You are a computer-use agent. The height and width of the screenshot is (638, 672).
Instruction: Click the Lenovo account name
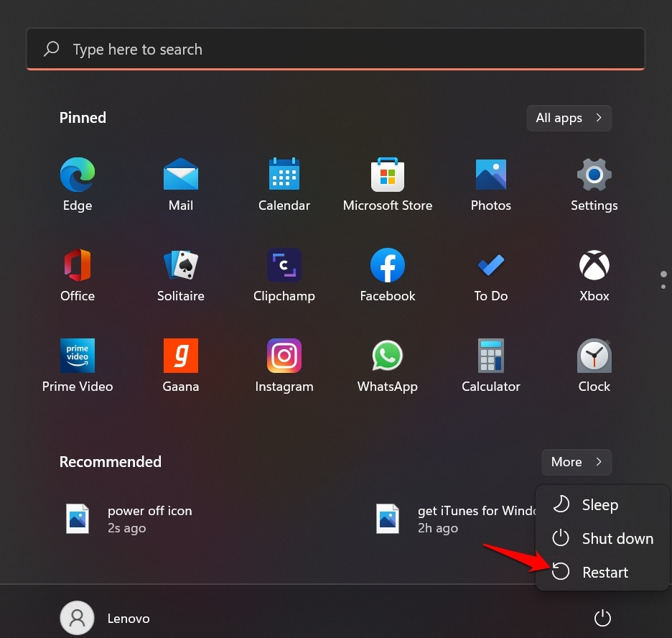coord(128,619)
